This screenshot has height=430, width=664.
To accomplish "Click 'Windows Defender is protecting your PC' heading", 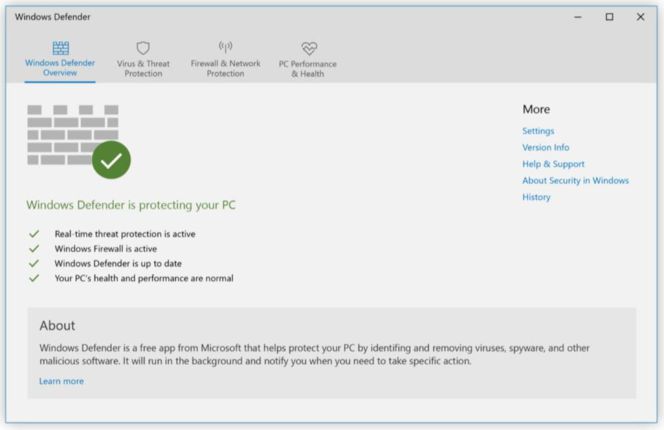I will pyautogui.click(x=131, y=205).
